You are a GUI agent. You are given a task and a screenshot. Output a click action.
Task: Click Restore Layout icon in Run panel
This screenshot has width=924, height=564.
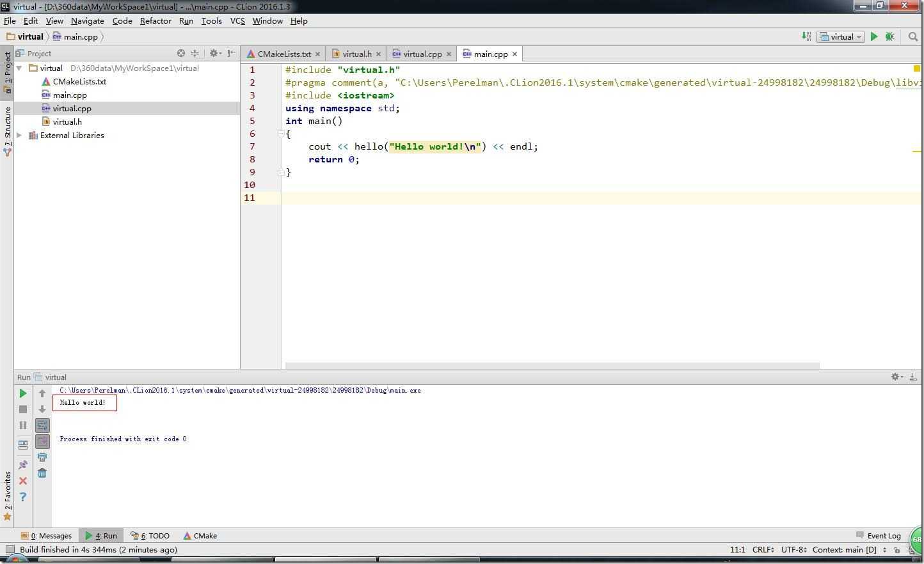(x=23, y=444)
